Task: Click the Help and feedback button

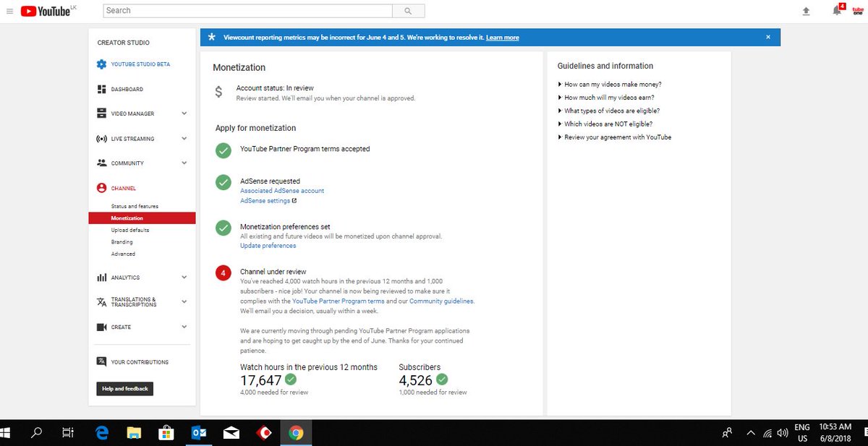Action: point(125,389)
